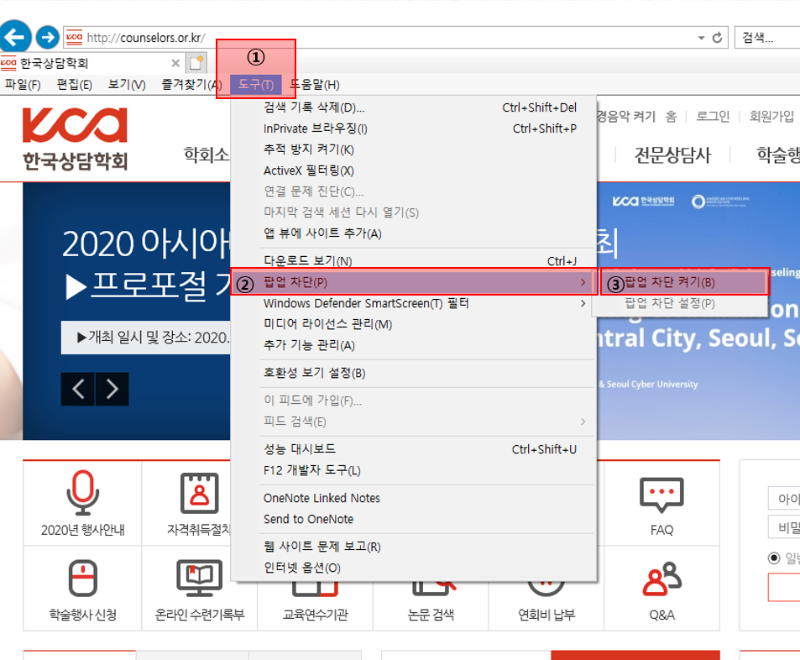Choose 검색 기록 삭제(D)... menu entry
This screenshot has height=660, width=800.
point(413,108)
